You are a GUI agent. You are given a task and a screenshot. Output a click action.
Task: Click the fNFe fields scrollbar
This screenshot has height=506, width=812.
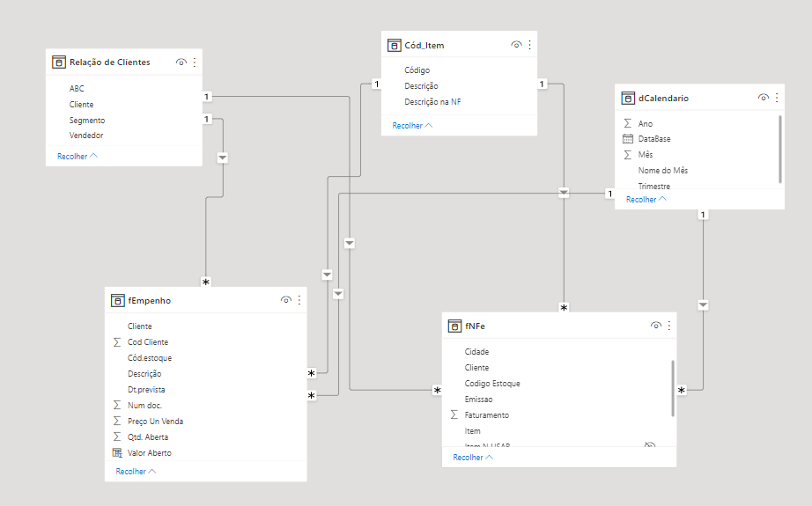(673, 388)
